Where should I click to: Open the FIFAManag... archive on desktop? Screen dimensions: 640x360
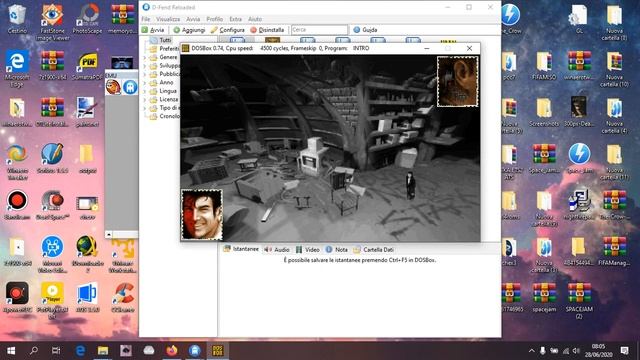[x=614, y=251]
